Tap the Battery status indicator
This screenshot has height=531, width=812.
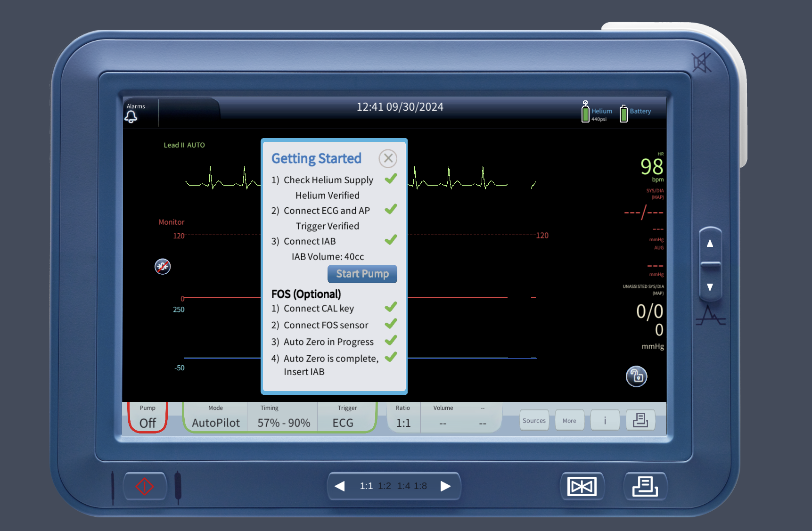(623, 113)
